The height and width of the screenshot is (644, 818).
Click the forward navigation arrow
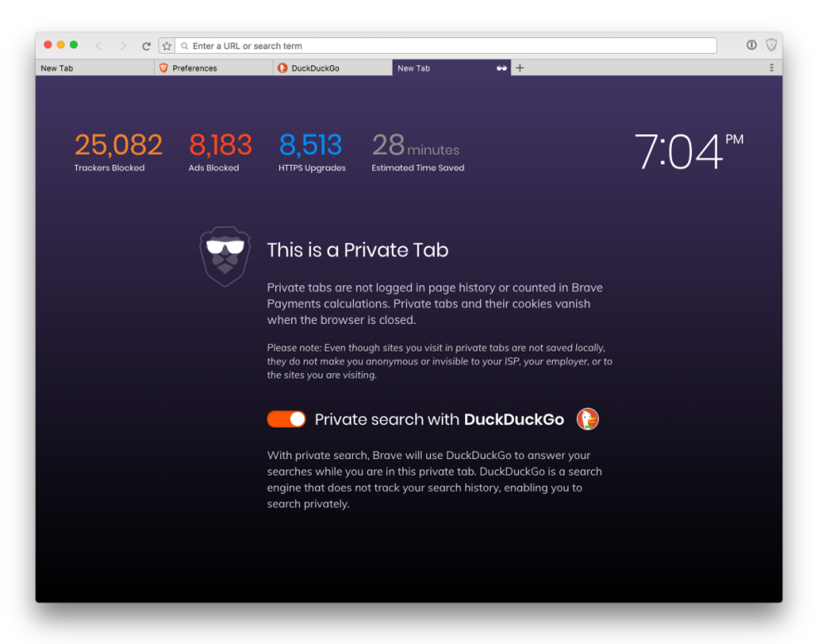pyautogui.click(x=123, y=46)
